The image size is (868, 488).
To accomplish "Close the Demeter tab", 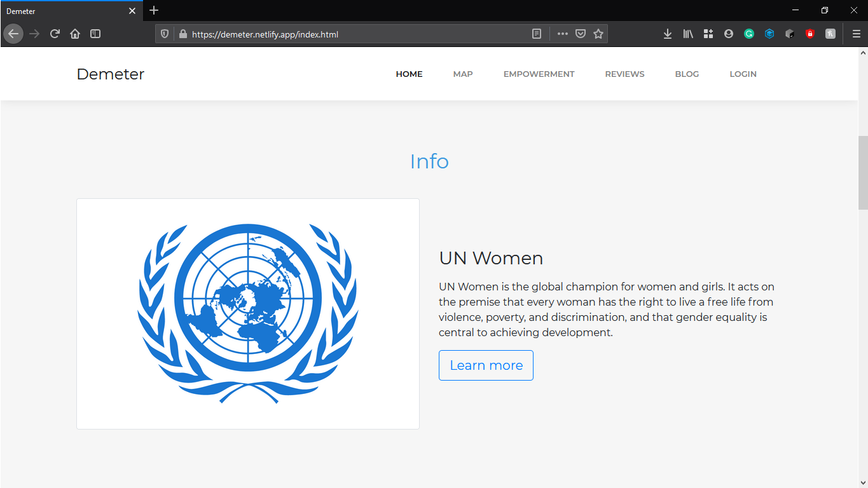I will tap(132, 11).
